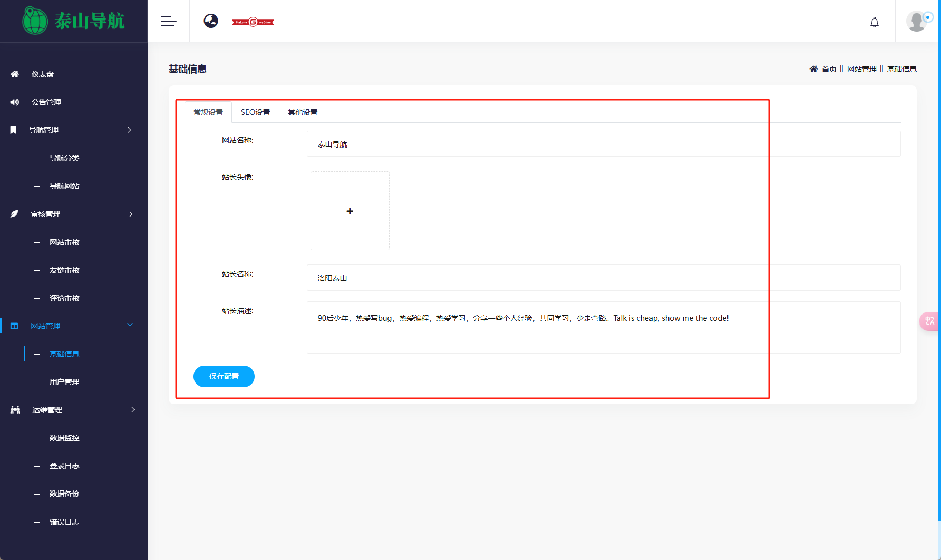Screen dimensions: 941x560
Task: Open the notification bell
Action: point(875,22)
